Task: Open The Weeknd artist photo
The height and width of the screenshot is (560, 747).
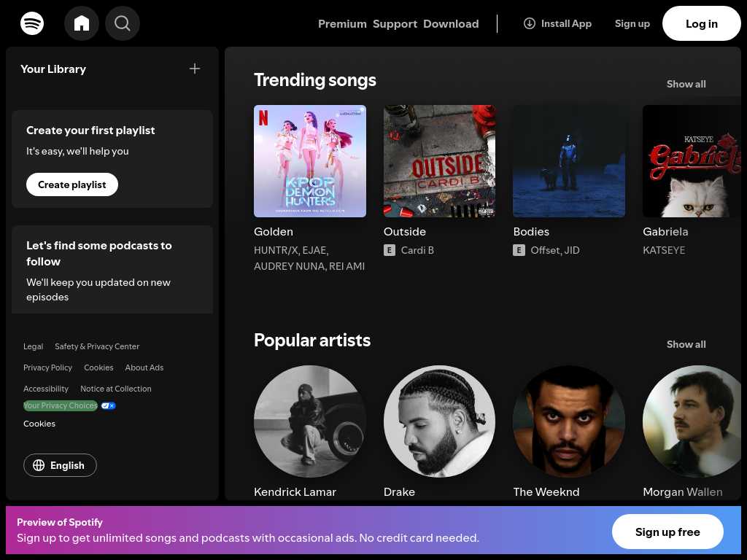Action: 569,421
